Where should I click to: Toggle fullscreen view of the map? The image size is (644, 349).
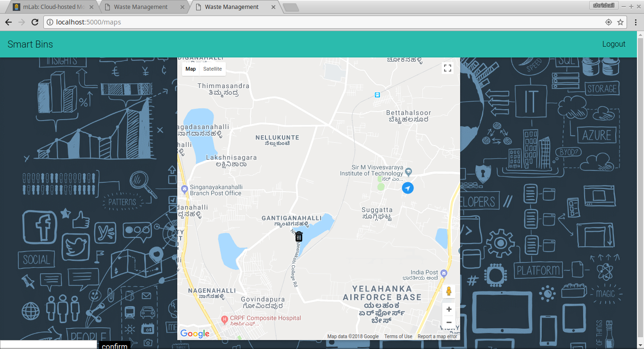[447, 68]
